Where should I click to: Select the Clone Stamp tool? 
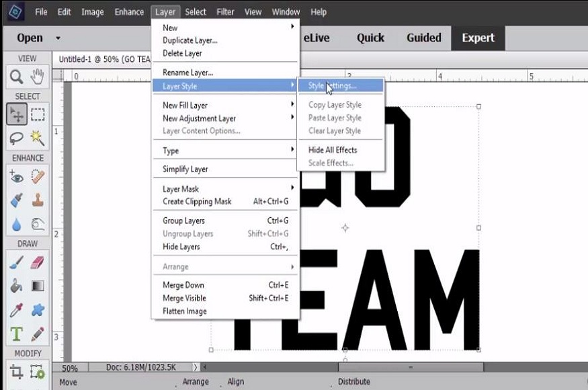38,200
